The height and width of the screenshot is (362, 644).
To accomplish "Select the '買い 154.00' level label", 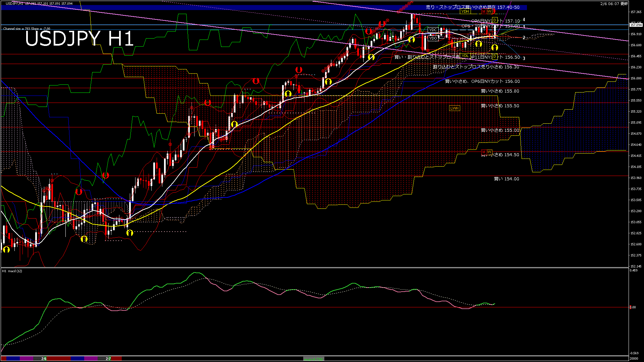I will coord(506,179).
